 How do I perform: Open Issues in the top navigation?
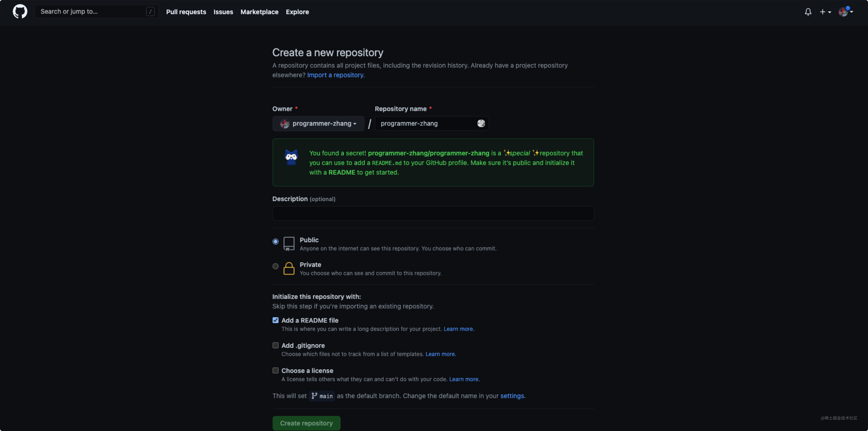click(223, 12)
